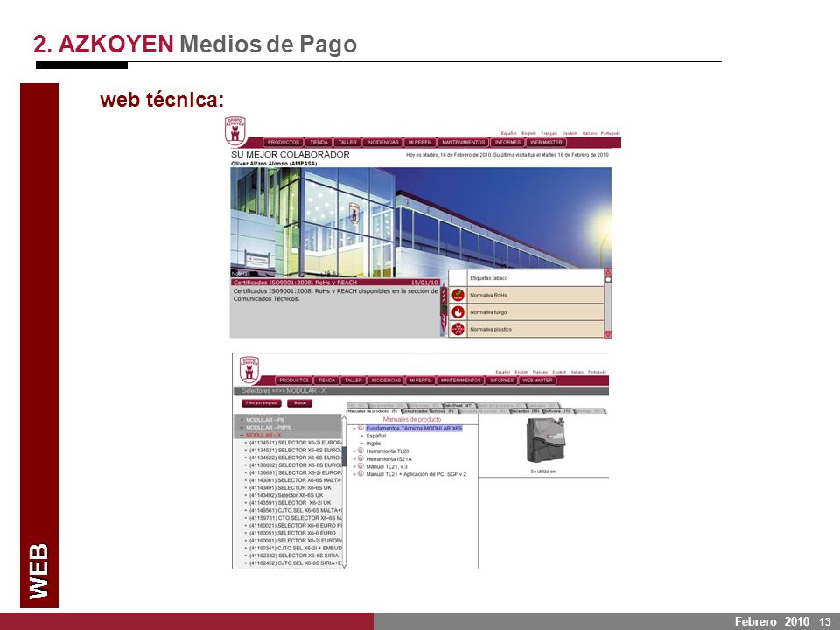Click document icon beside Fundamentos Técnicos MODULAR X6S
Viewport: 840px width, 630px height.
(x=360, y=429)
